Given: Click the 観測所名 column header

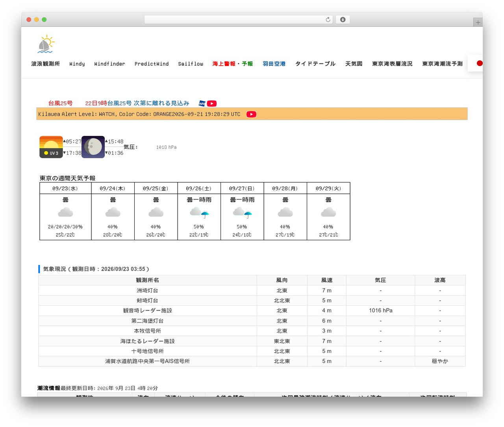Looking at the screenshot, I should (x=148, y=280).
